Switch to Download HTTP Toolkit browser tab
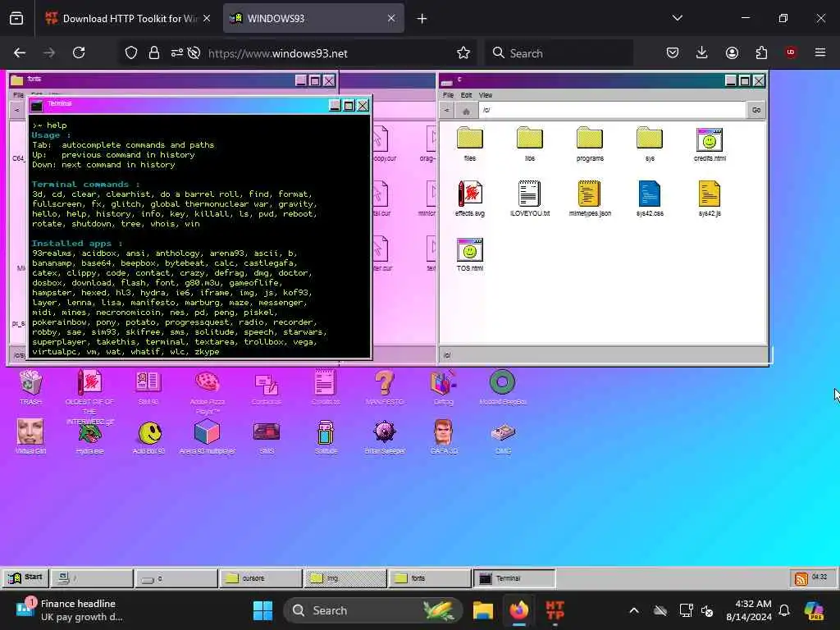Viewport: 840px width, 630px height. coord(127,18)
